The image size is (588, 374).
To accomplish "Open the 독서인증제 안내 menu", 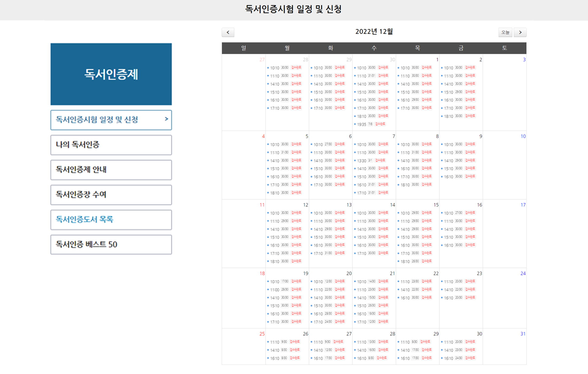I will [111, 170].
